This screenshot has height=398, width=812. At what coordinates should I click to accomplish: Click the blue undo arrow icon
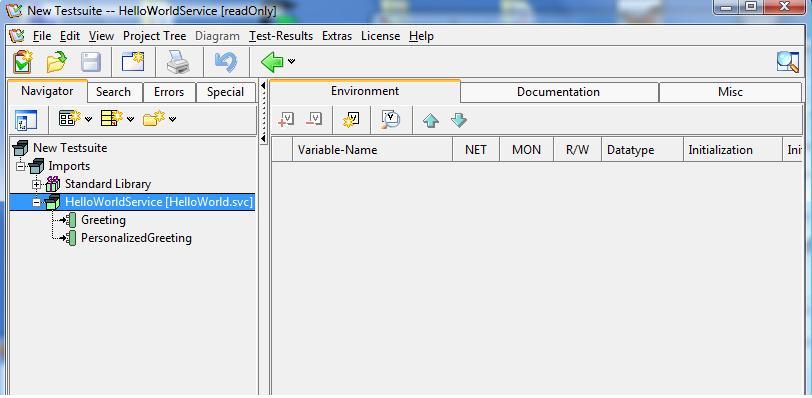(x=226, y=62)
